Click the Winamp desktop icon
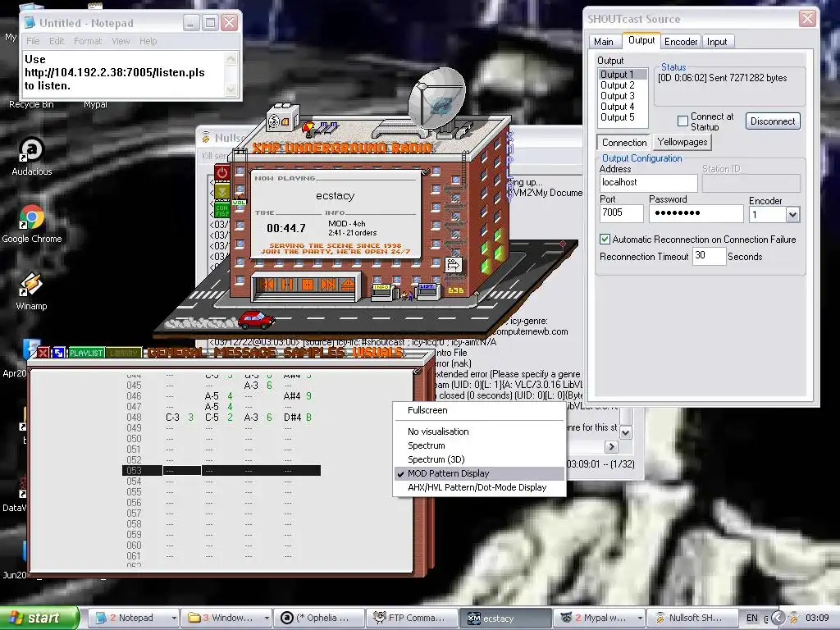The height and width of the screenshot is (630, 840). point(31,285)
